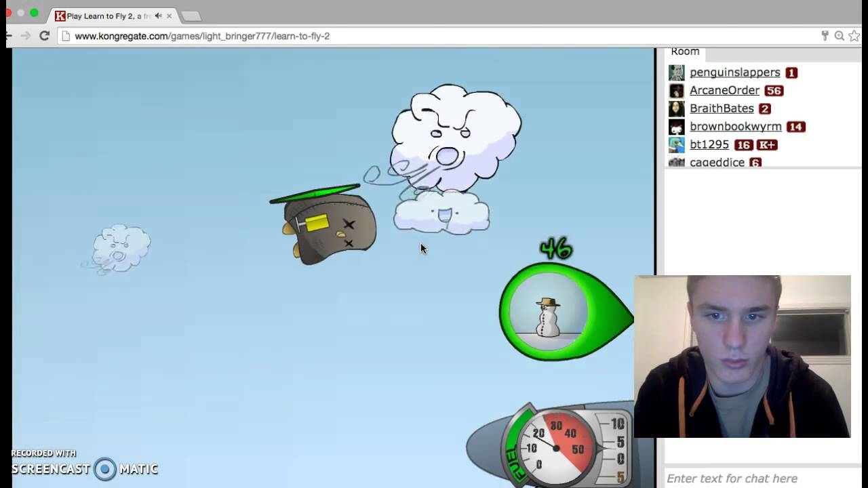Click the green distance number 46
The width and height of the screenshot is (868, 488).
tap(556, 249)
